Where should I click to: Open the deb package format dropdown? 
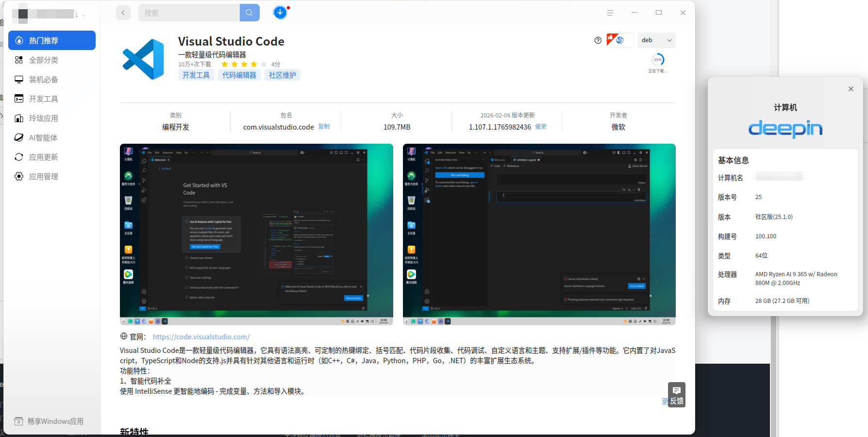656,40
